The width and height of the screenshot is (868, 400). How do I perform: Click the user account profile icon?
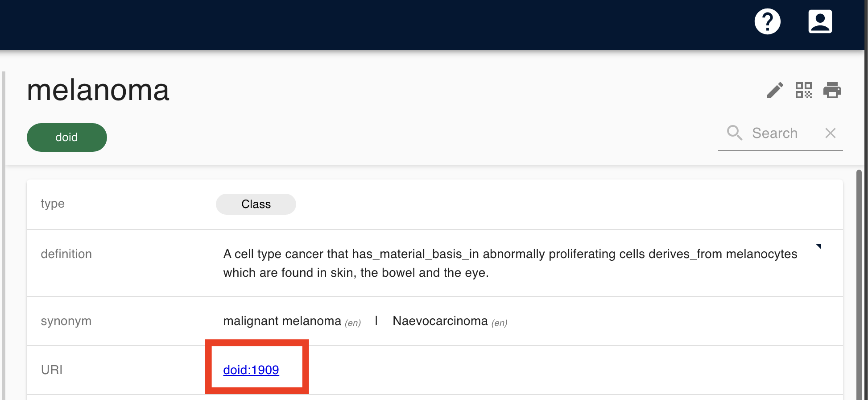tap(820, 21)
